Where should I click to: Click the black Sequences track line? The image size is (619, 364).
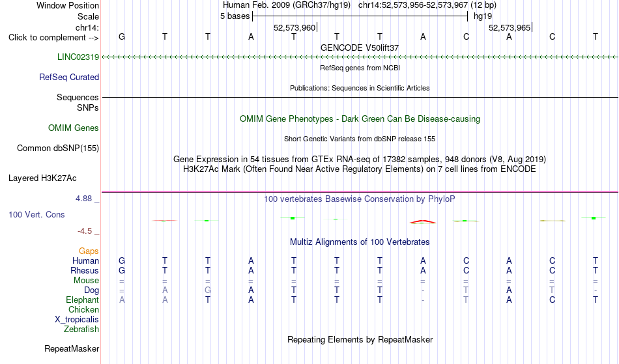point(360,97)
